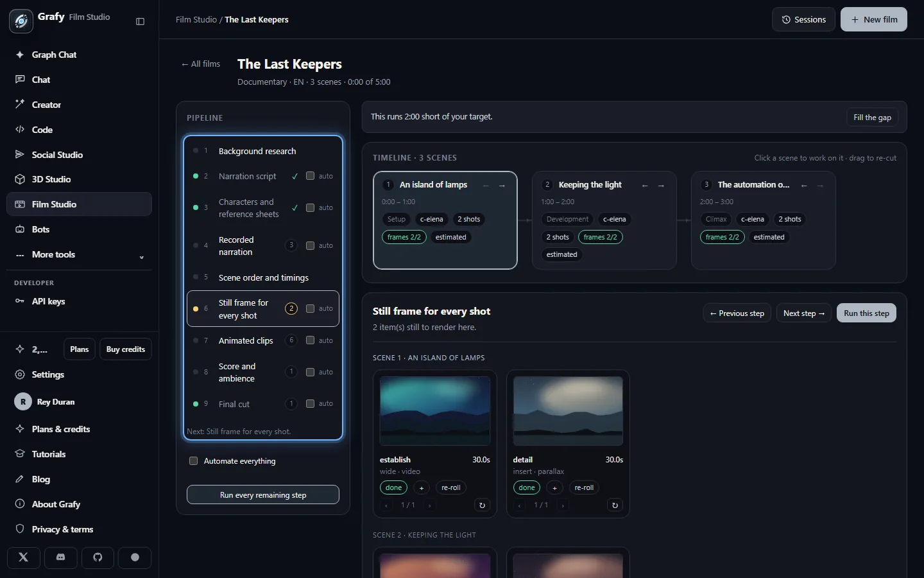The image size is (924, 578).
Task: Click the Film Studio clapperboard icon
Action: [20, 204]
